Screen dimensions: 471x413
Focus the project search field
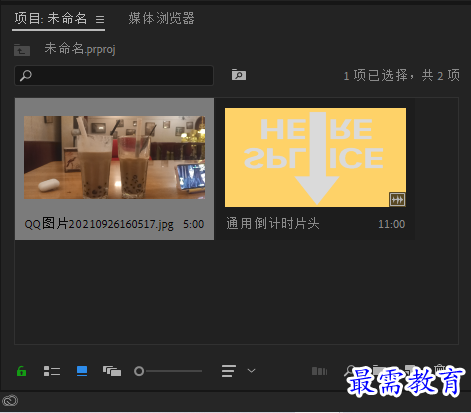pos(114,75)
